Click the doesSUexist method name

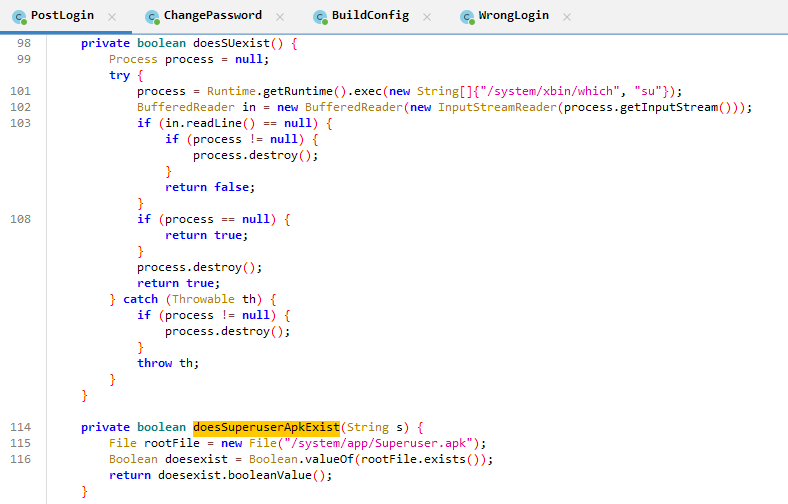(x=232, y=43)
